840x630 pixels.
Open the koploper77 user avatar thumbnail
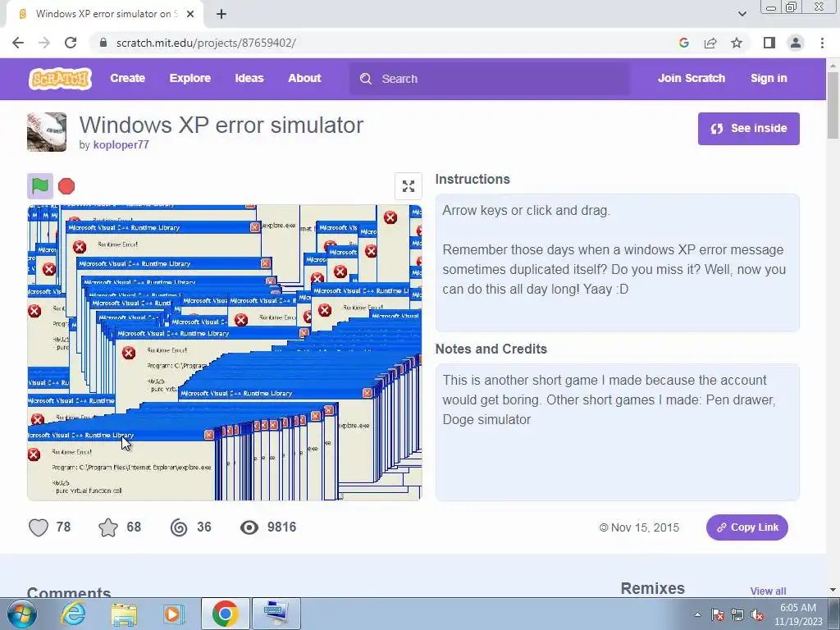click(x=47, y=132)
